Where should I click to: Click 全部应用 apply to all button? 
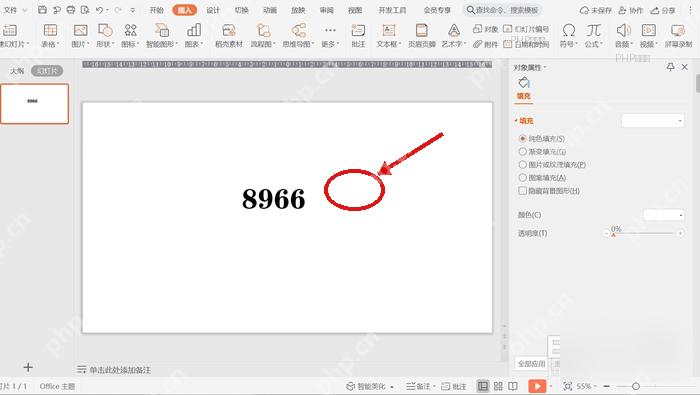(531, 364)
